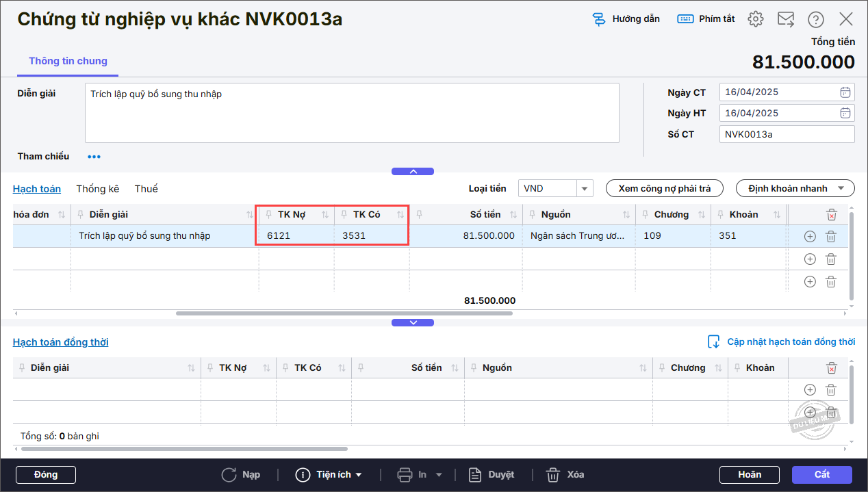Click the Hạch toán grid horizontal scrollbar
868x492 pixels.
tap(344, 313)
